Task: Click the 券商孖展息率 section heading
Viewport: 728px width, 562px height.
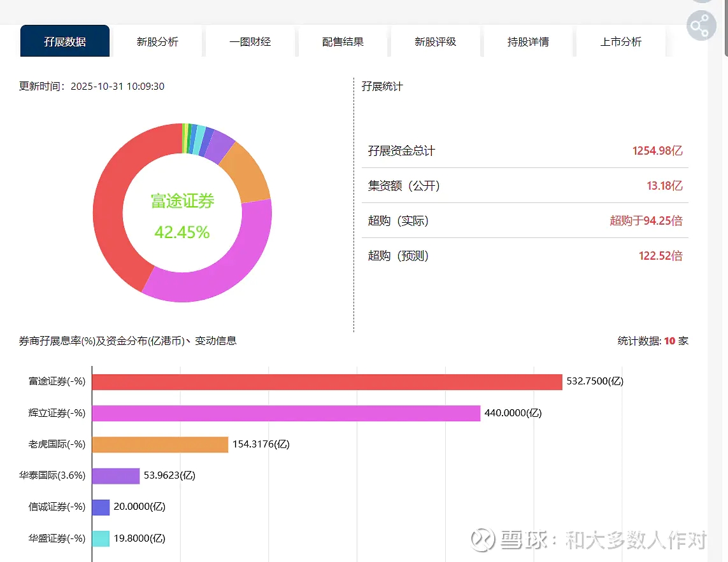Action: (x=127, y=341)
